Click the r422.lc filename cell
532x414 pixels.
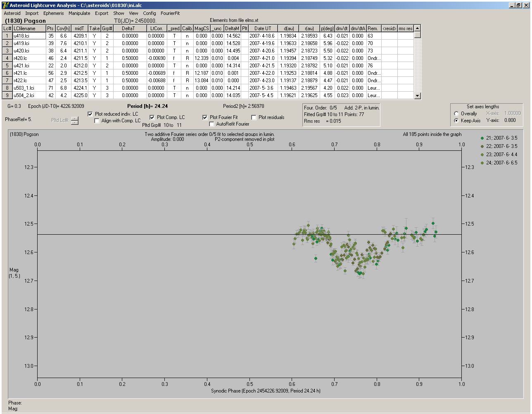click(29, 81)
